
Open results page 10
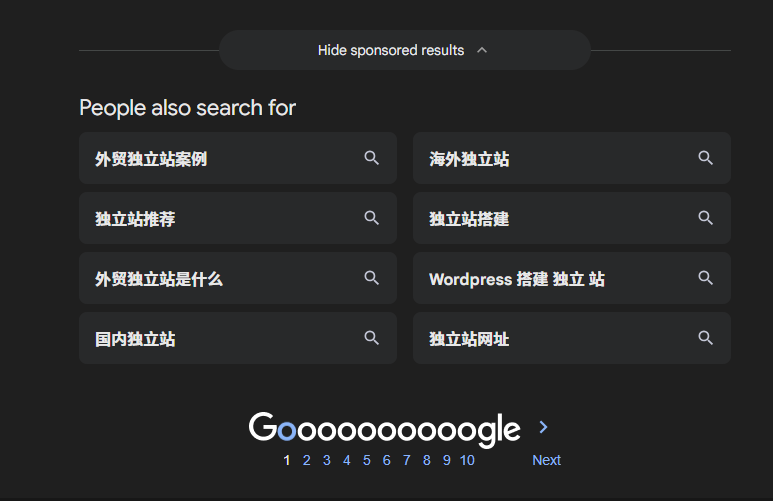[467, 460]
